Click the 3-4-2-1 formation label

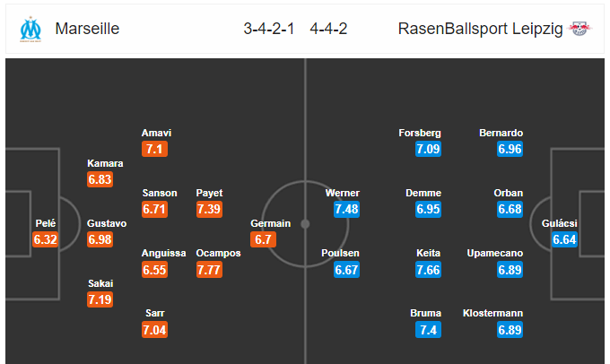pos(269,29)
